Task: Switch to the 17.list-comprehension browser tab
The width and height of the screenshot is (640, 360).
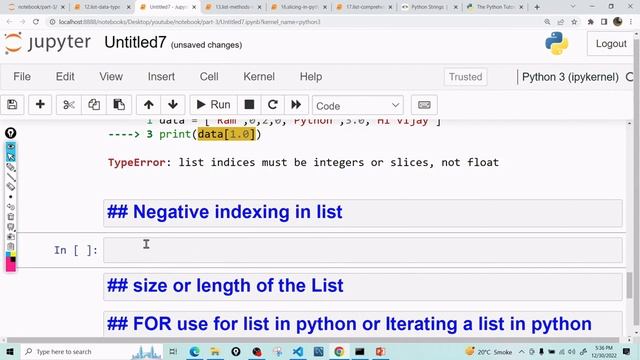Action: pos(364,7)
